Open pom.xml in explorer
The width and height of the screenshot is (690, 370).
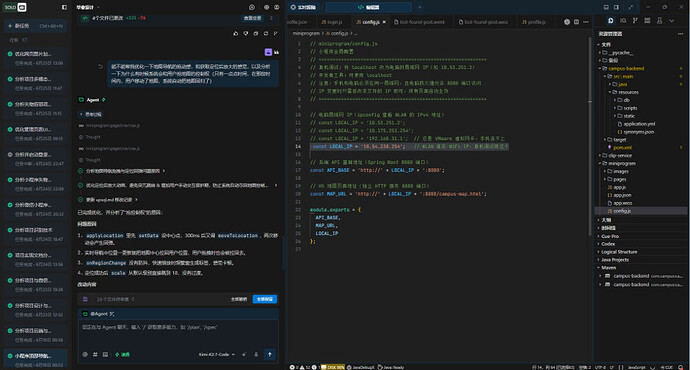tap(622, 147)
